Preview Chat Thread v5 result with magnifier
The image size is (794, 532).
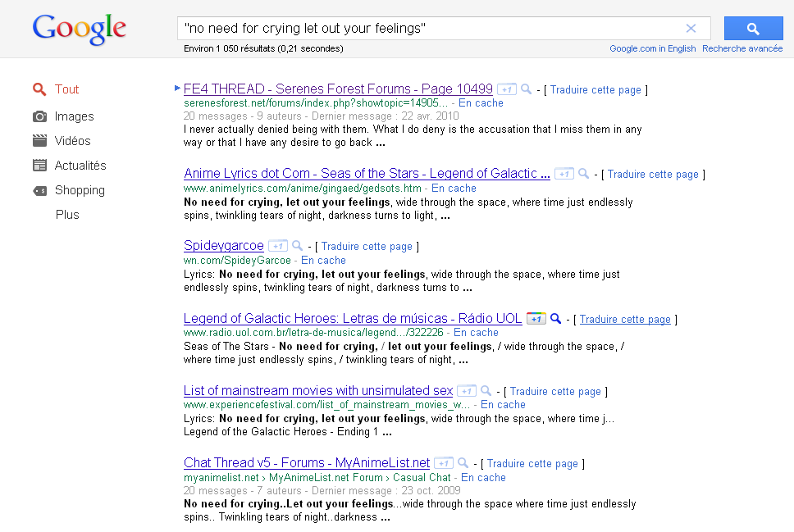[x=463, y=462]
